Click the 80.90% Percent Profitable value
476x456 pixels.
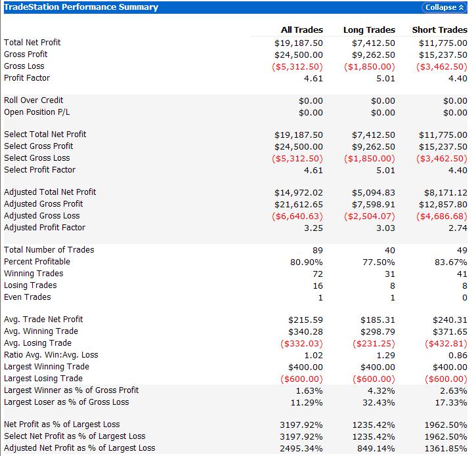307,262
